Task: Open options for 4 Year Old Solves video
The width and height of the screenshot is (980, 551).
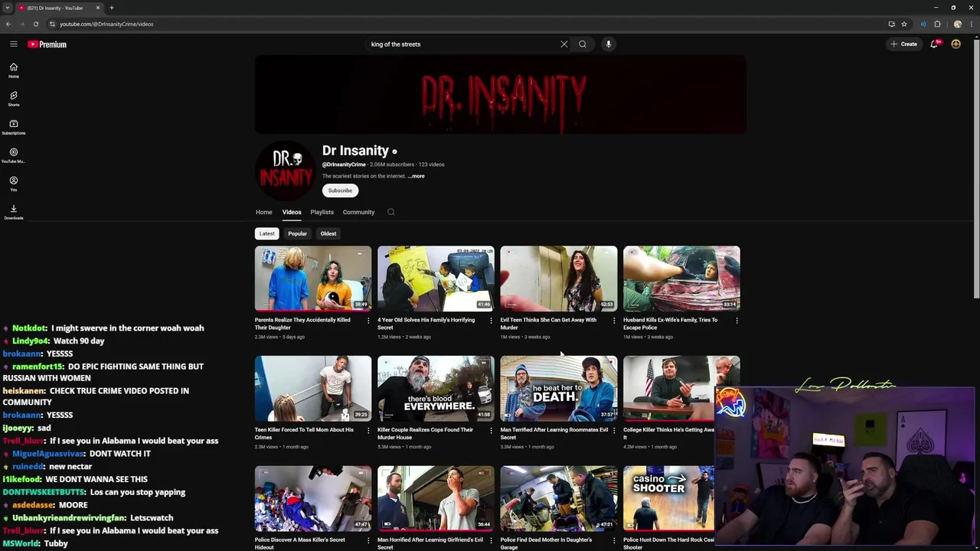Action: pyautogui.click(x=491, y=321)
